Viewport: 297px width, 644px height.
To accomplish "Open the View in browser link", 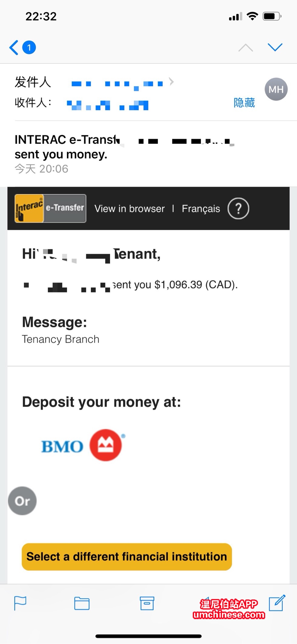I will [x=129, y=209].
